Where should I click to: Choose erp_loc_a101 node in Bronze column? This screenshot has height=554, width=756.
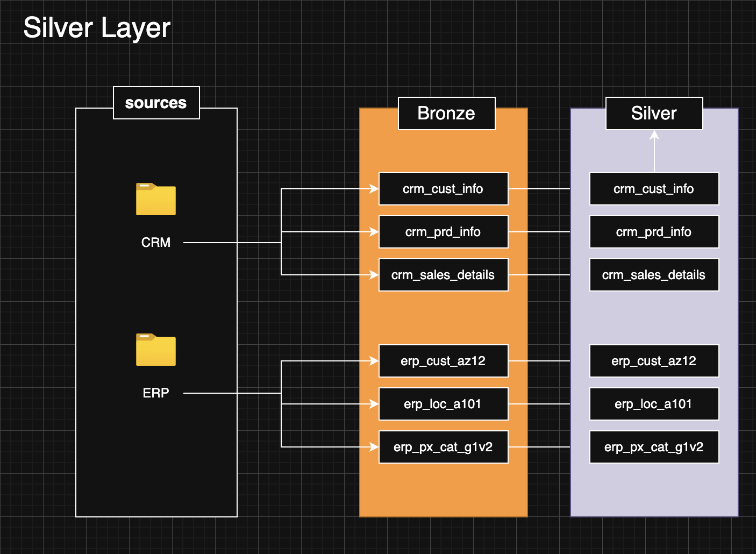[443, 404]
